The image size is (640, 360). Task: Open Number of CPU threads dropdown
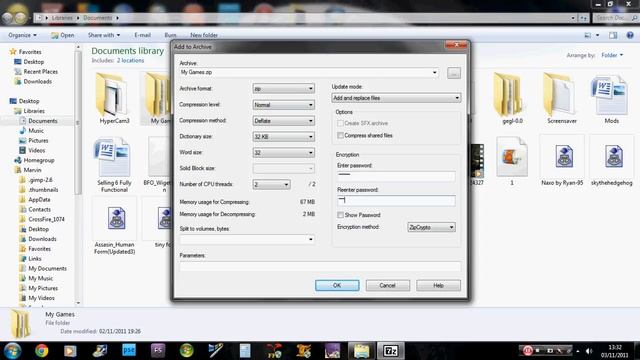(271, 184)
